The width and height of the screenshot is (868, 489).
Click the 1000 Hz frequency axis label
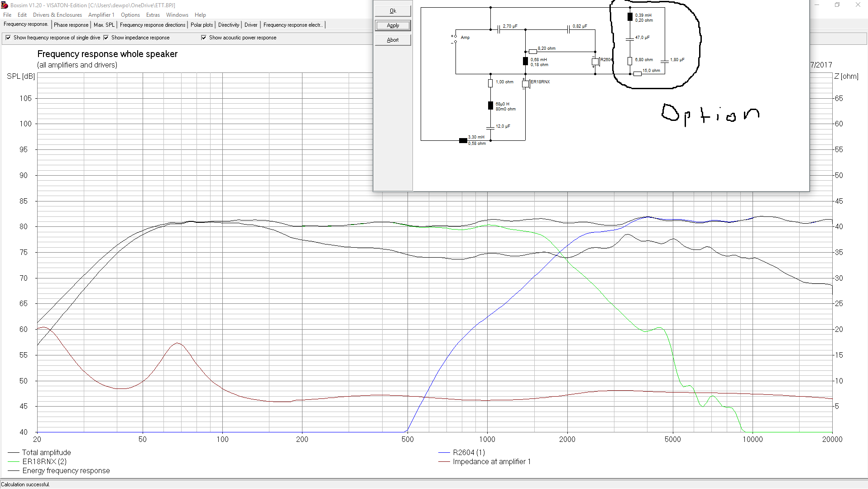(487, 439)
